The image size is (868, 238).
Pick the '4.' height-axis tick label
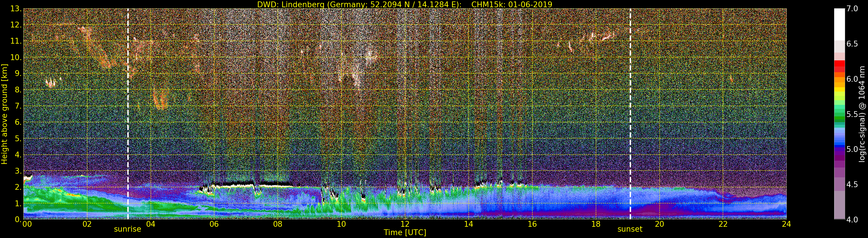tap(18, 155)
